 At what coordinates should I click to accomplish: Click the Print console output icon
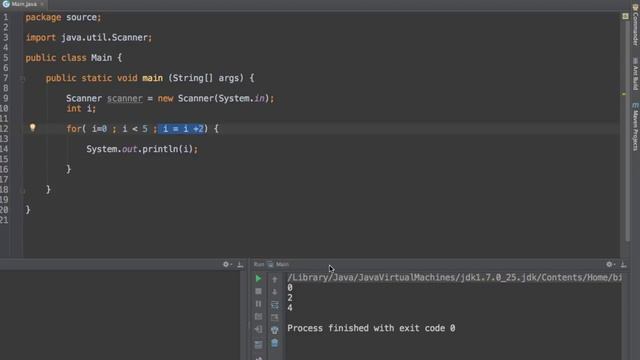pos(275,330)
